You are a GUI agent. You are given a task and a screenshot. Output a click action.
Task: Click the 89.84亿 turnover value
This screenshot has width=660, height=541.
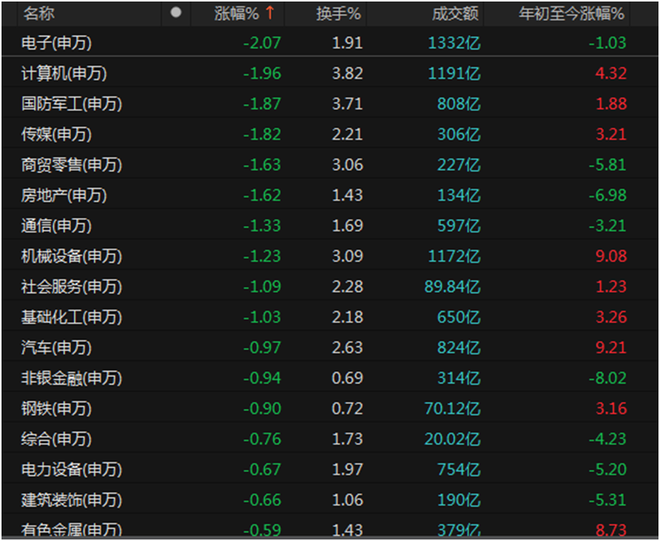452,287
